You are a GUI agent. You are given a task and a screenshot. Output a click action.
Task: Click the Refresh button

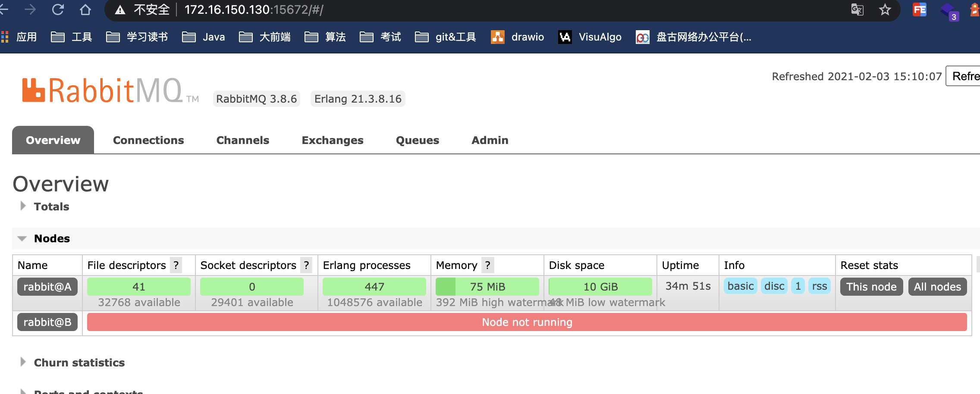click(x=963, y=76)
